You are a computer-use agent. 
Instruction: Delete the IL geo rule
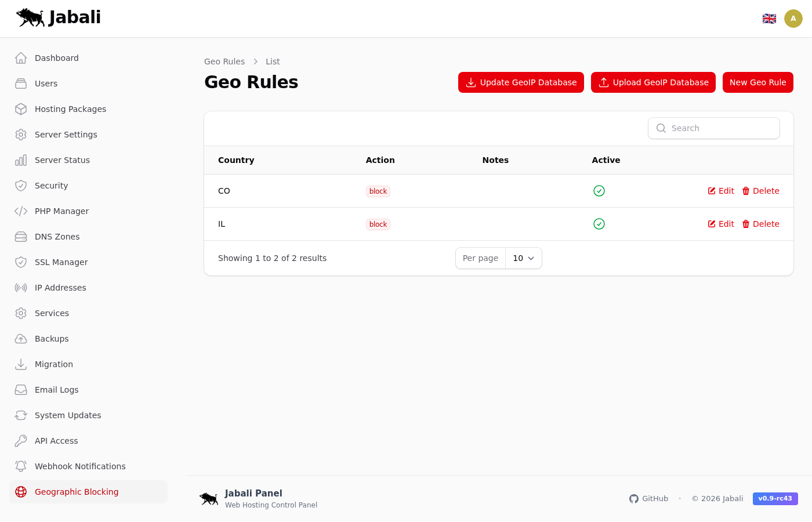[x=760, y=224]
